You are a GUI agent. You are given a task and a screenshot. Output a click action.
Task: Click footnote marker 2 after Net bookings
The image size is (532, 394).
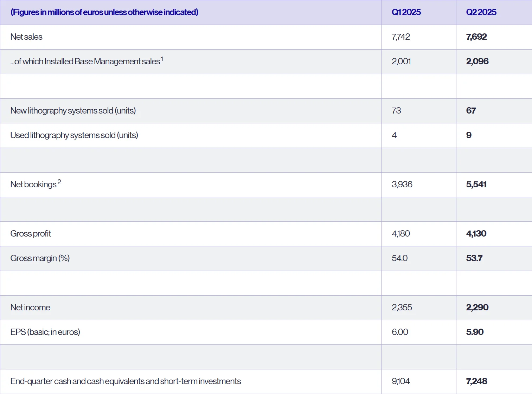pos(59,182)
